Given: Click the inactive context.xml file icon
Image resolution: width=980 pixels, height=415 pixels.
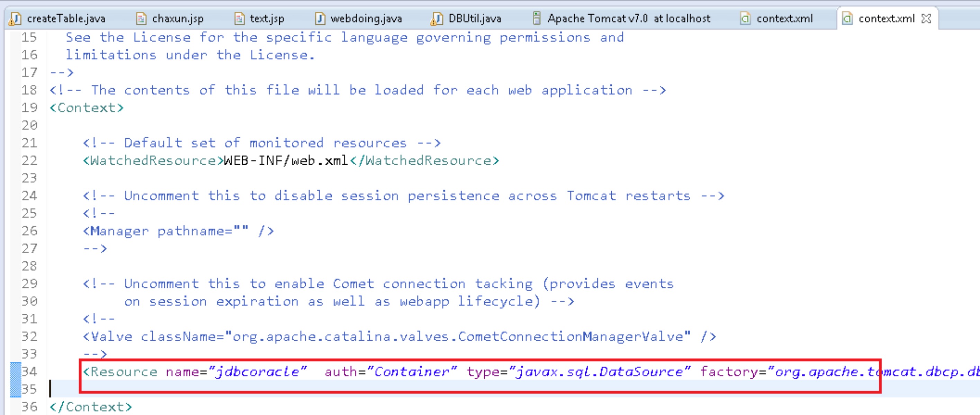Looking at the screenshot, I should coord(745,18).
